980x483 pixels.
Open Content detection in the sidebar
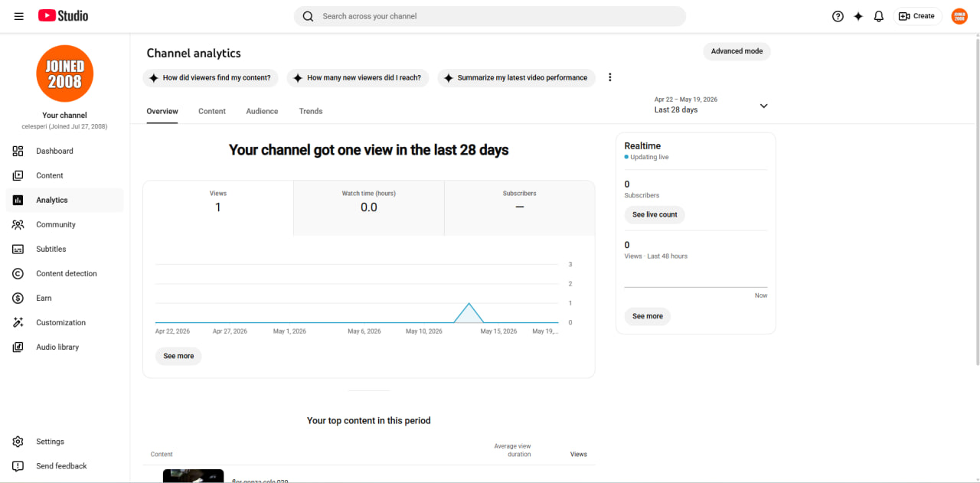(x=65, y=273)
